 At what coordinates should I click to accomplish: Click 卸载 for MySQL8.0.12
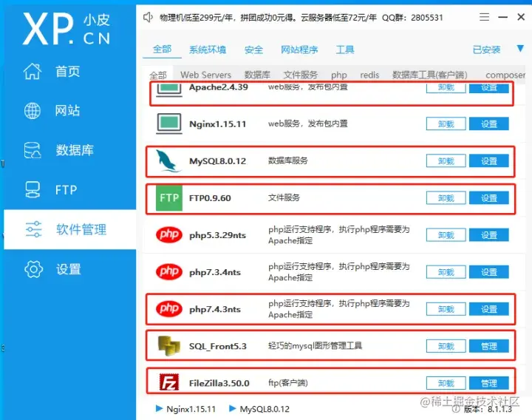click(446, 161)
